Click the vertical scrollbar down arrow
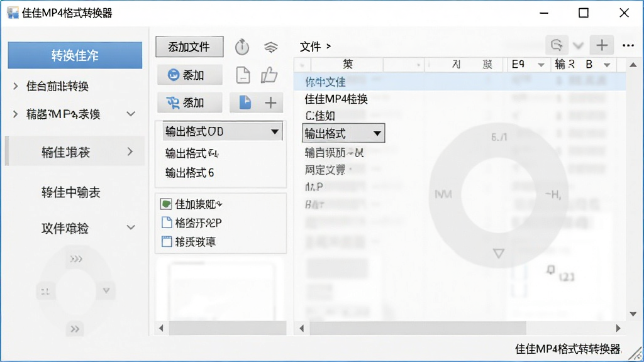 (x=633, y=314)
